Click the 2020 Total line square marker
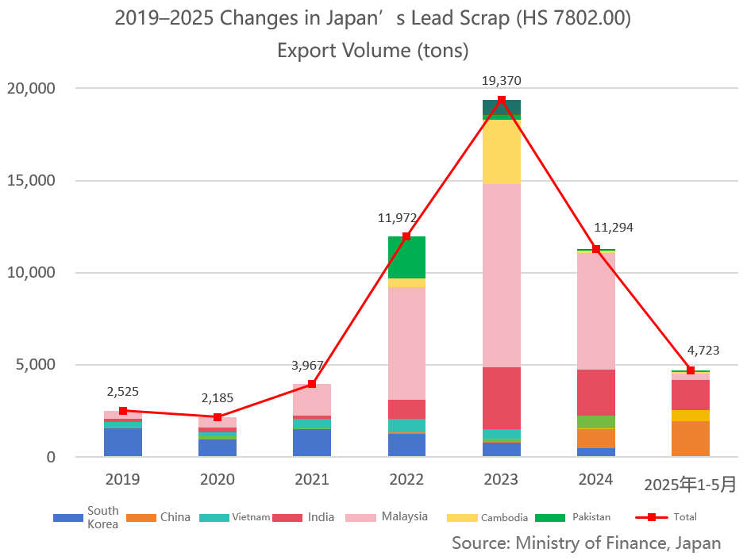Viewport: 747px width, 560px height. click(218, 416)
